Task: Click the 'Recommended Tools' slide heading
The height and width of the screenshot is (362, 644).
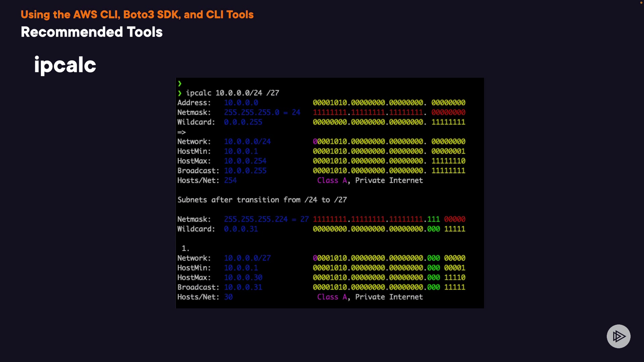Action: [x=92, y=32]
